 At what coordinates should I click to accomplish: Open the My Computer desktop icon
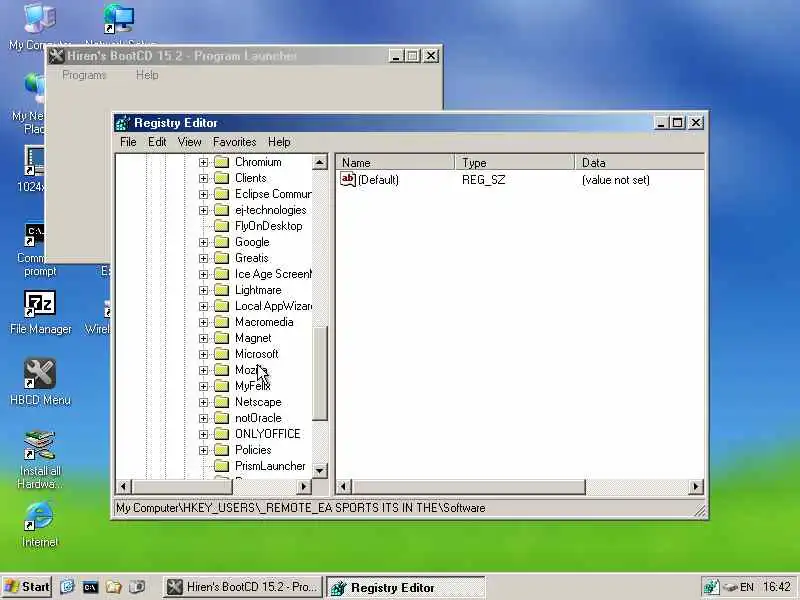40,18
